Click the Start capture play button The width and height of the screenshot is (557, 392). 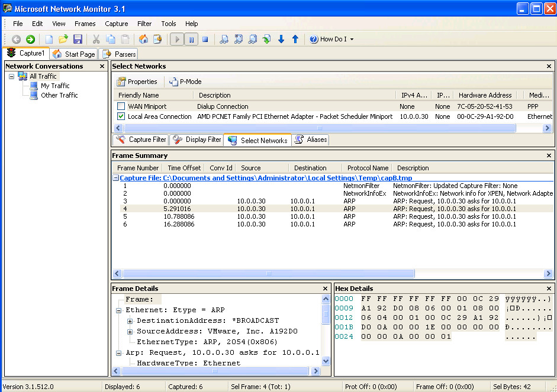[177, 40]
